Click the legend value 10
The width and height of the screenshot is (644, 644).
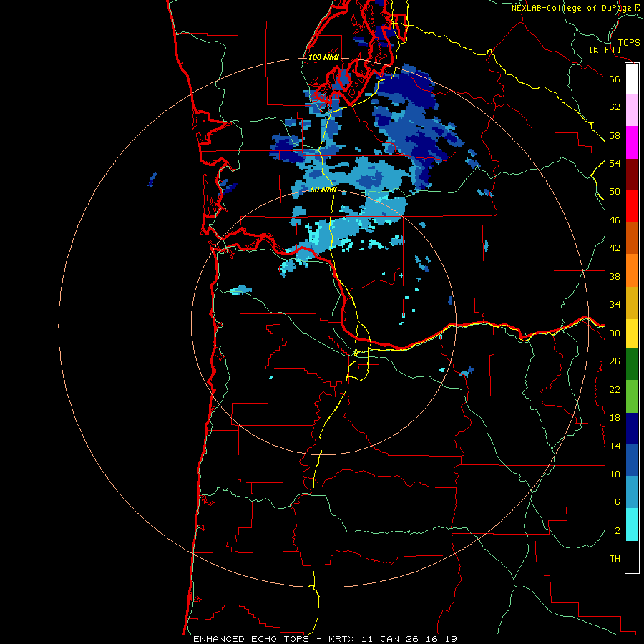(x=615, y=474)
